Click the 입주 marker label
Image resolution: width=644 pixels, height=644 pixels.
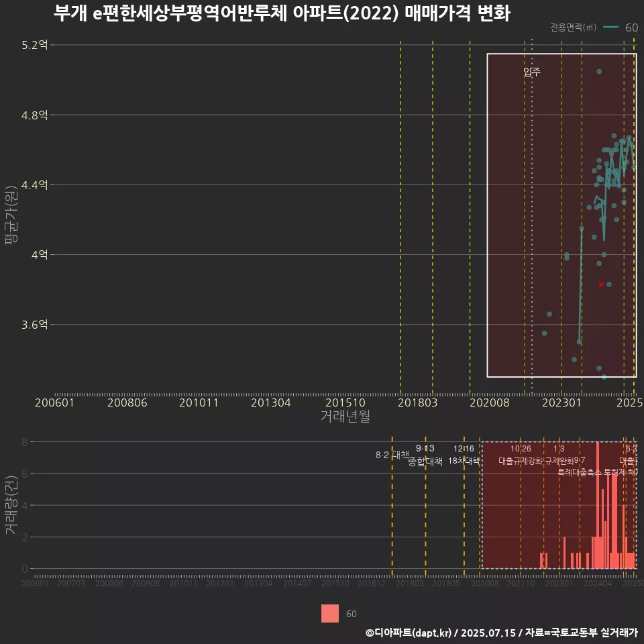532,72
